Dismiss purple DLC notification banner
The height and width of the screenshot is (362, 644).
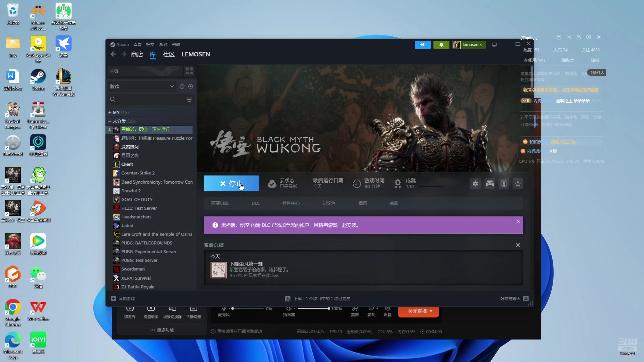pyautogui.click(x=518, y=221)
